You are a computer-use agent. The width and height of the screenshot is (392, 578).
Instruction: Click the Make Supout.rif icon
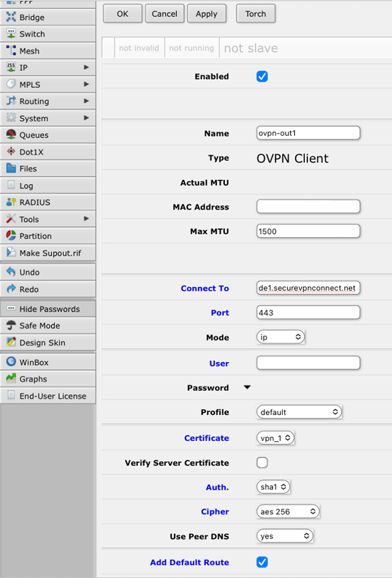pyautogui.click(x=11, y=252)
